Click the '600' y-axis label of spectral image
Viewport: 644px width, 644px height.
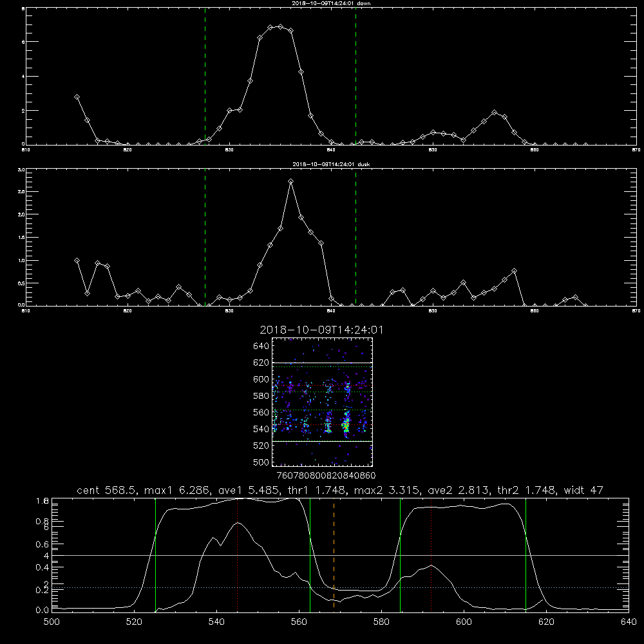(261, 379)
